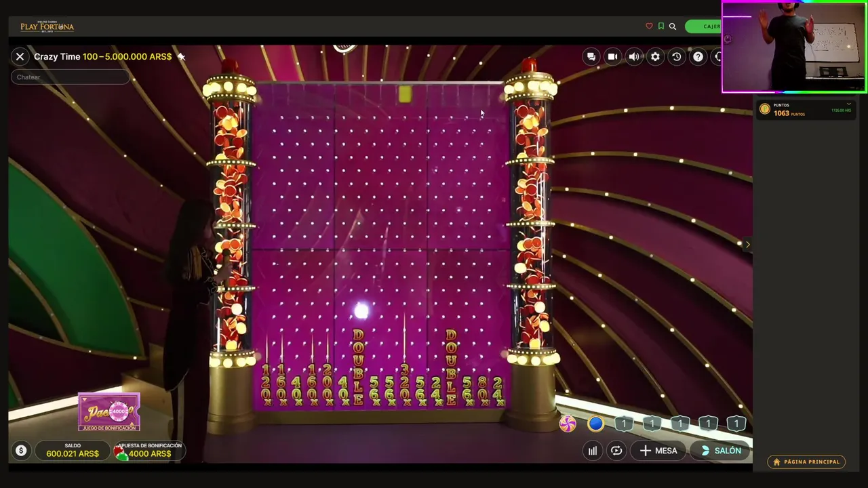
Task: Open the help question mark icon
Action: [x=698, y=57]
